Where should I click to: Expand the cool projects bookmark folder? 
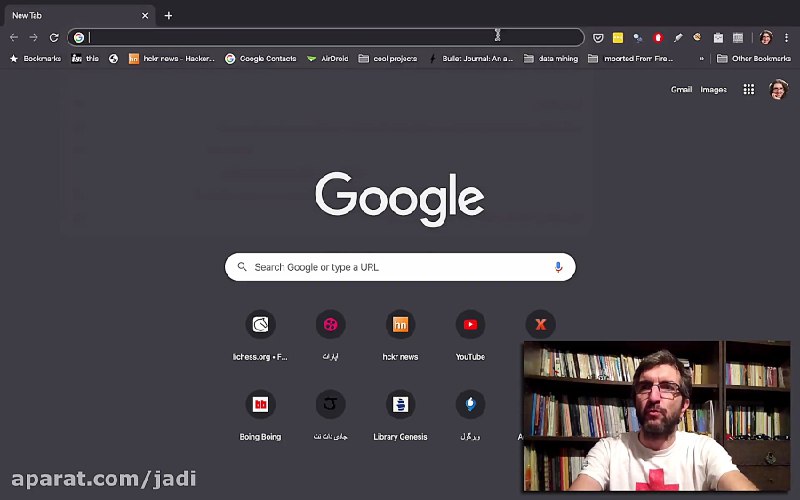point(388,59)
